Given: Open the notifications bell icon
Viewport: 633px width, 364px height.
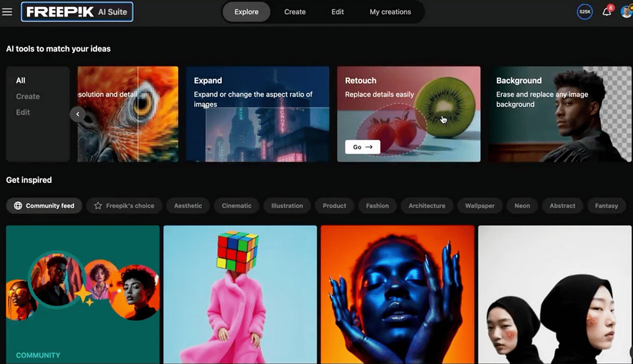Looking at the screenshot, I should click(x=607, y=12).
